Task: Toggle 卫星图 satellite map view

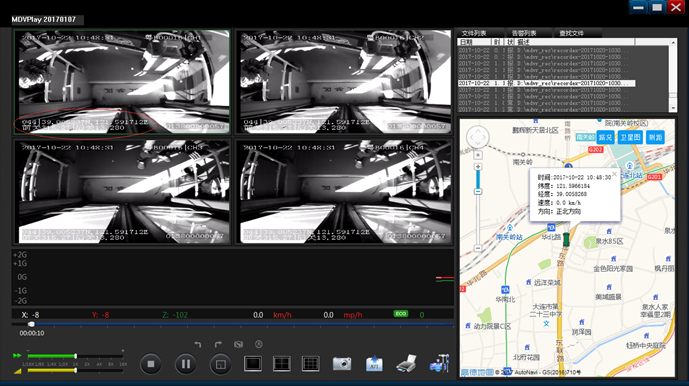Action: 630,137
